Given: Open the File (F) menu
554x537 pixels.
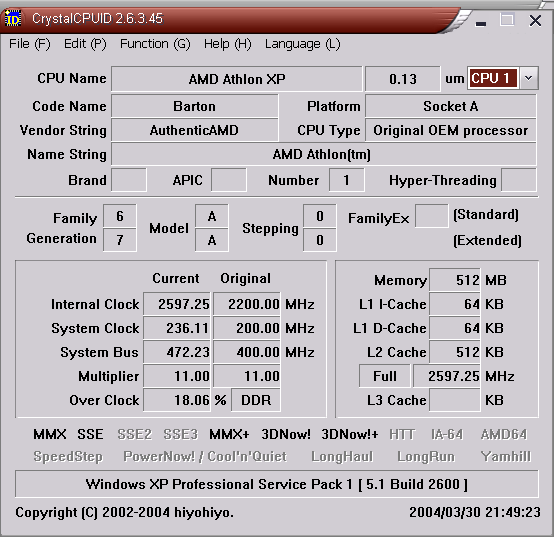Looking at the screenshot, I should point(30,44).
